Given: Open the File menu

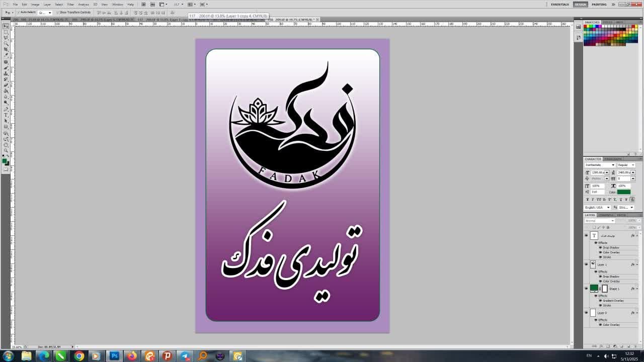Looking at the screenshot, I should [x=16, y=5].
